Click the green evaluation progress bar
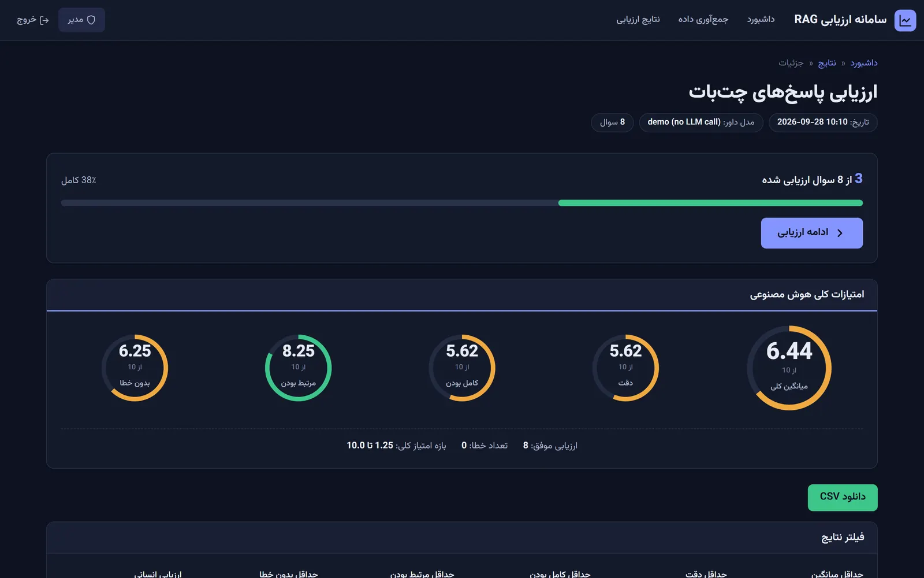This screenshot has height=578, width=924. (x=710, y=203)
